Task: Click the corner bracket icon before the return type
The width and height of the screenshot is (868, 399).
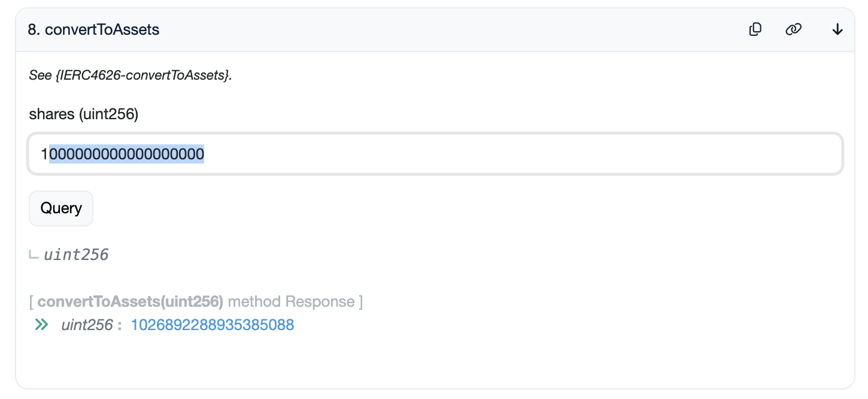Action: coord(34,255)
